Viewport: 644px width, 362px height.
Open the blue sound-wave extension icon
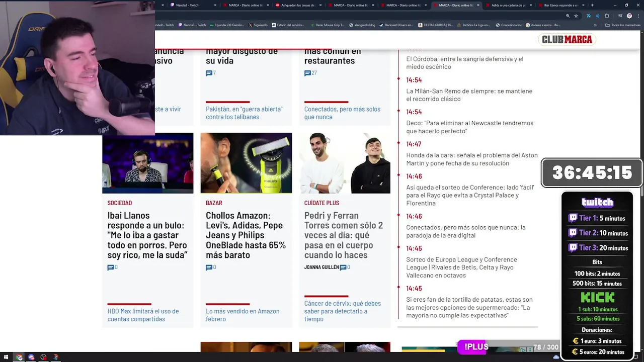point(598,16)
